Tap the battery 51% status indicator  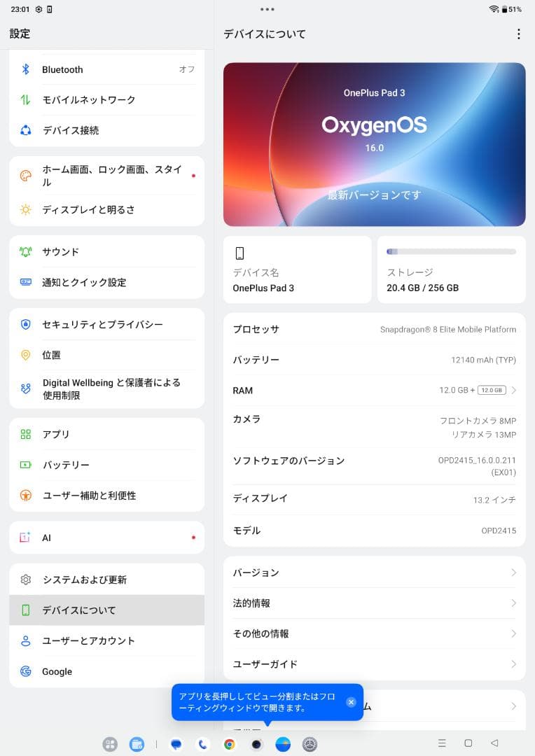(x=512, y=9)
